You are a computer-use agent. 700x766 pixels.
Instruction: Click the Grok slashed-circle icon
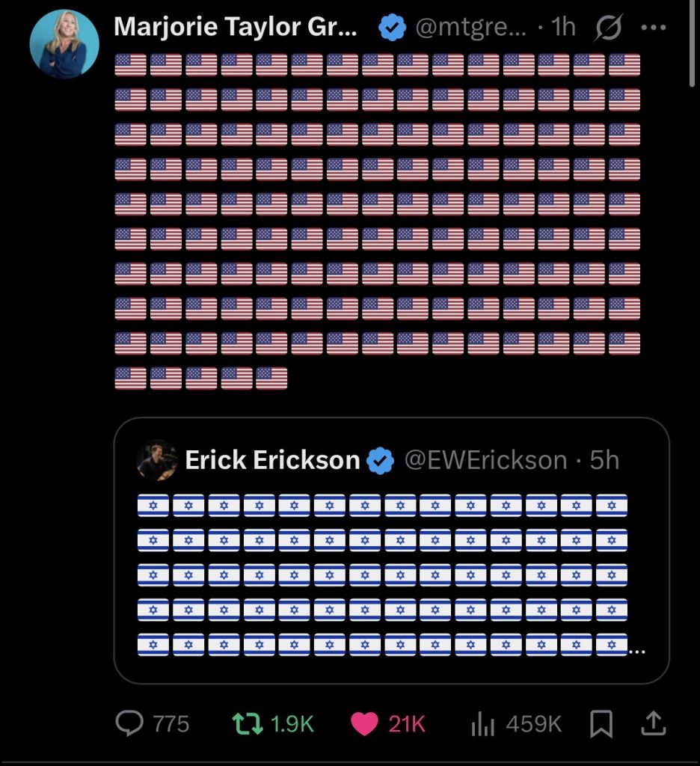[x=609, y=28]
